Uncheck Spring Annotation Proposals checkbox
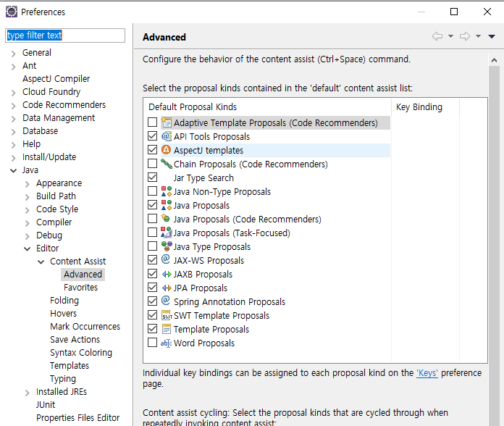 point(152,301)
